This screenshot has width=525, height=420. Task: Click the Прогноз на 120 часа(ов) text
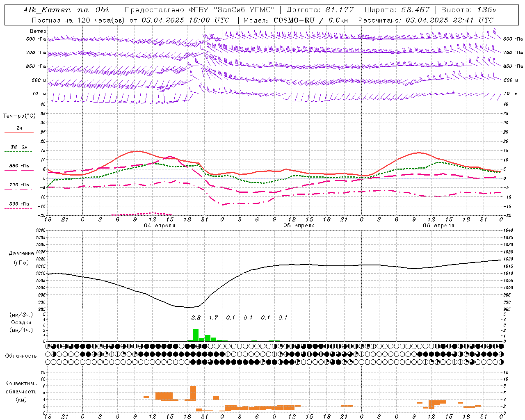click(x=78, y=20)
